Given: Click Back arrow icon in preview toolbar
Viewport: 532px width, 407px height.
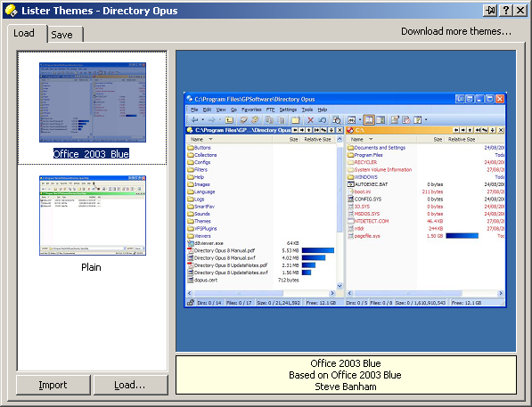Looking at the screenshot, I should click(195, 119).
